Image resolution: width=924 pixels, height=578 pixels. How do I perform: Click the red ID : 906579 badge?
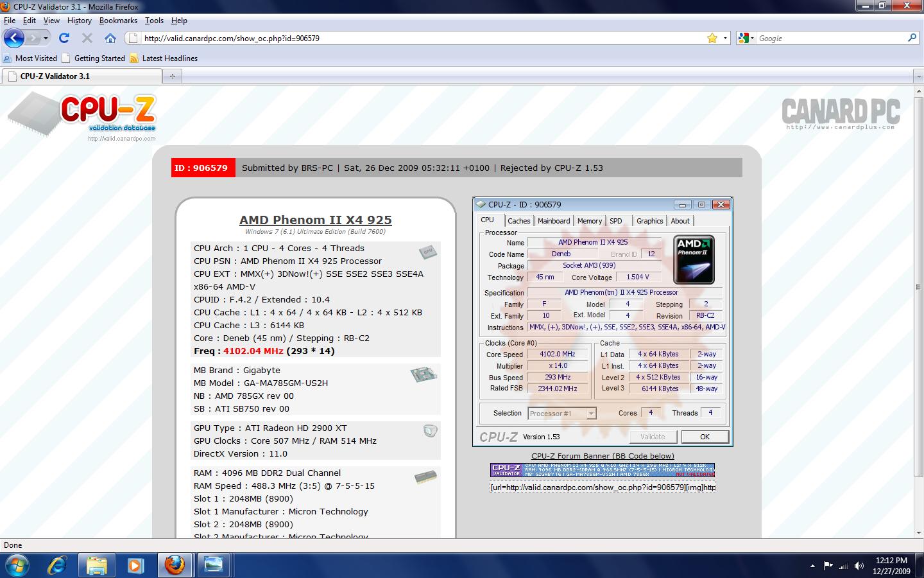[x=203, y=168]
